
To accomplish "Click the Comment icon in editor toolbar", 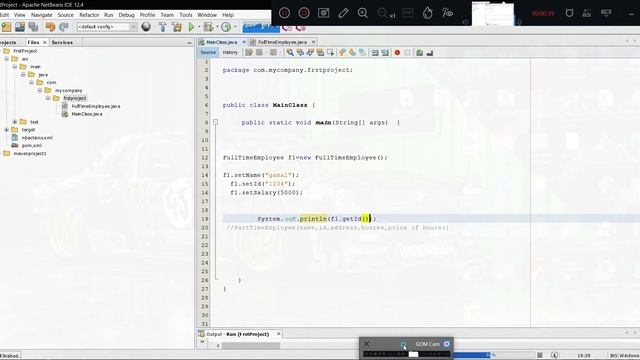I will (419, 52).
